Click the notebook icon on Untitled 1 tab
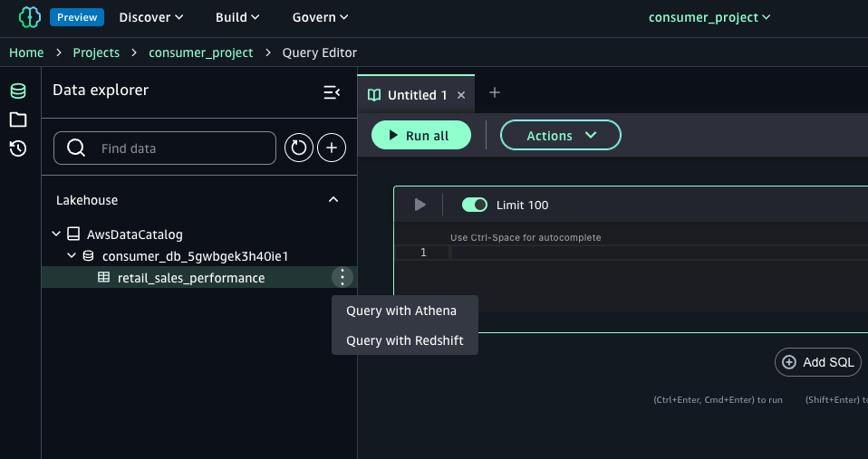 point(374,94)
